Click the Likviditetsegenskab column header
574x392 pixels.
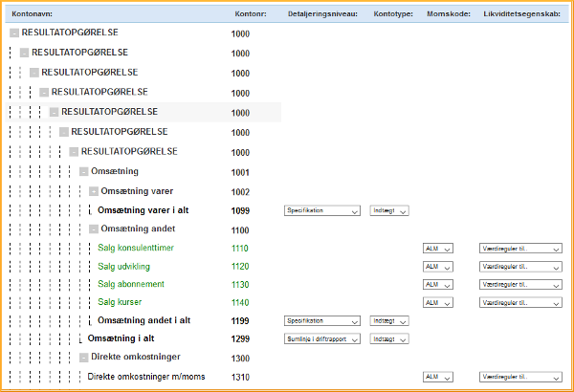[x=519, y=14]
